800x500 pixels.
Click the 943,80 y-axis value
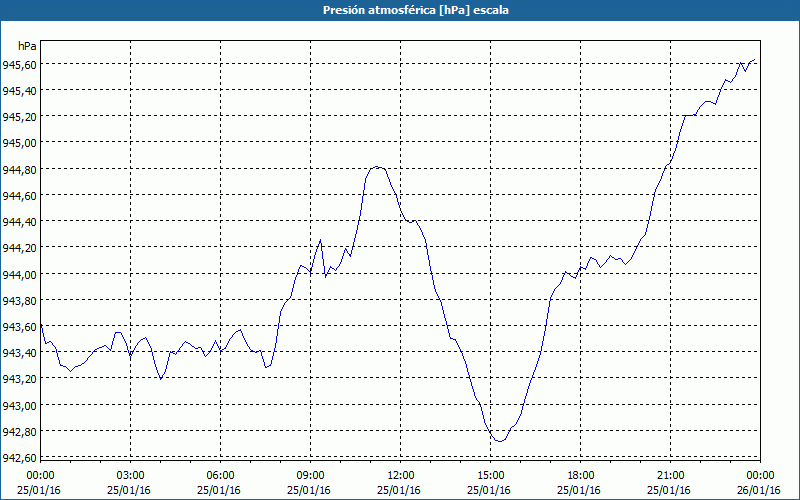coord(19,301)
